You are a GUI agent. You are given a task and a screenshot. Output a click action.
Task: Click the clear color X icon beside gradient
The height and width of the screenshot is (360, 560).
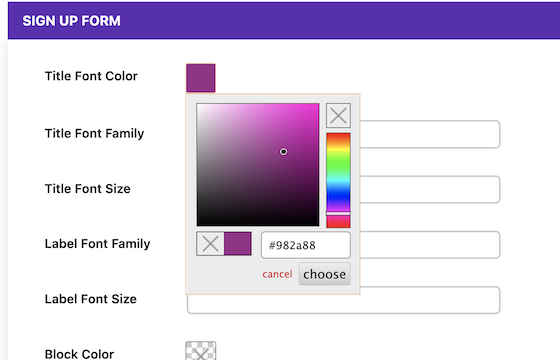(x=338, y=115)
